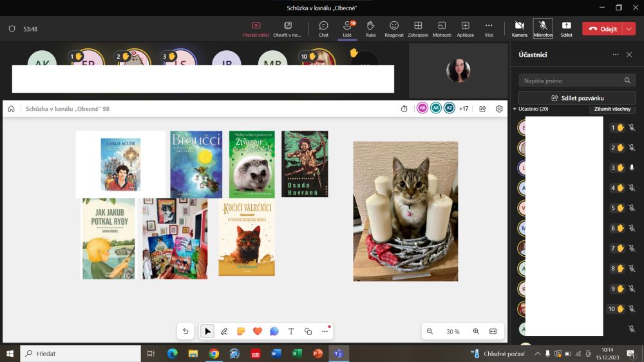
Task: Open whiteboard settings gear
Action: click(x=499, y=109)
